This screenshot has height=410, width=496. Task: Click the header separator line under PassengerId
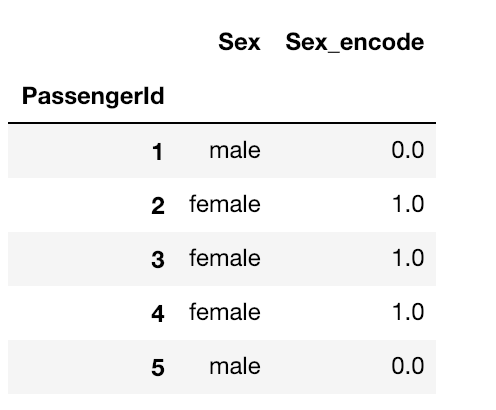tap(222, 123)
